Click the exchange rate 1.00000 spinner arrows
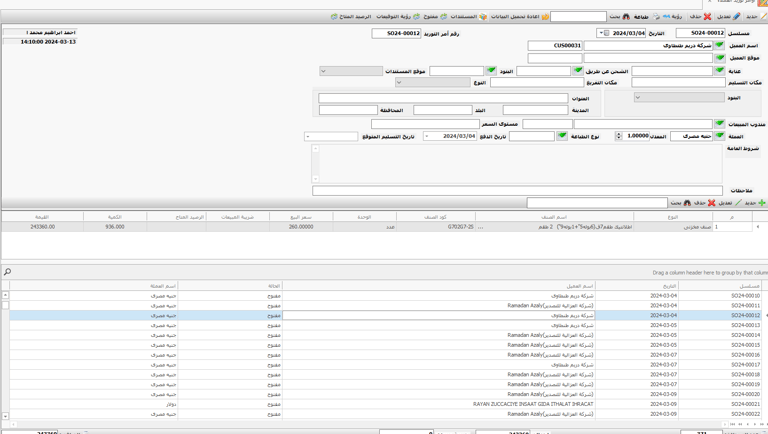Image resolution: width=768 pixels, height=434 pixels. [619, 136]
